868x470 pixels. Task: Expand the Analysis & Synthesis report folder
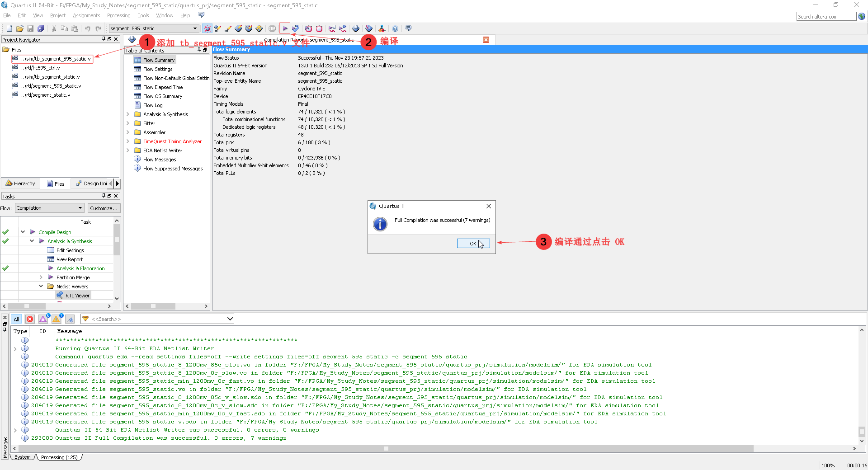[x=128, y=114]
